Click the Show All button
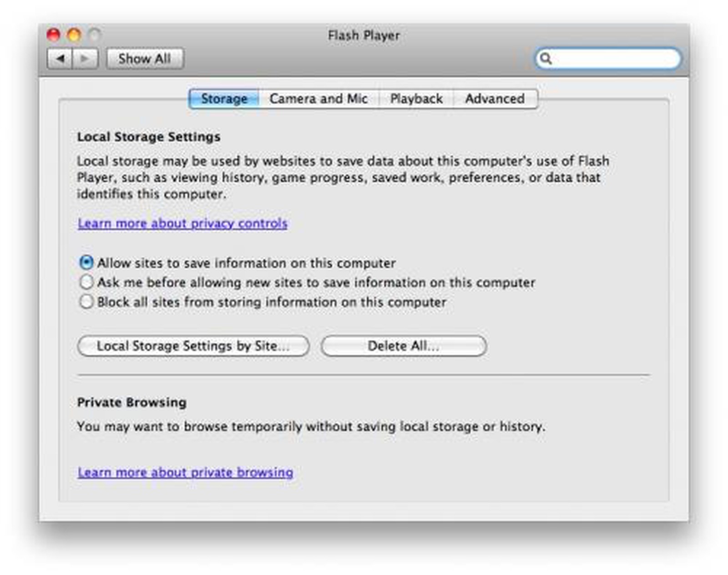Screen dimensions: 728x575 click(x=145, y=59)
